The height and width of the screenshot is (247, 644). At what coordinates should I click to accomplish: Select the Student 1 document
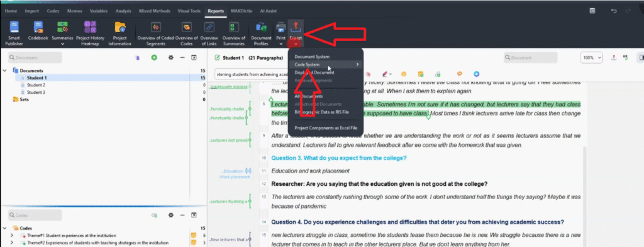36,78
